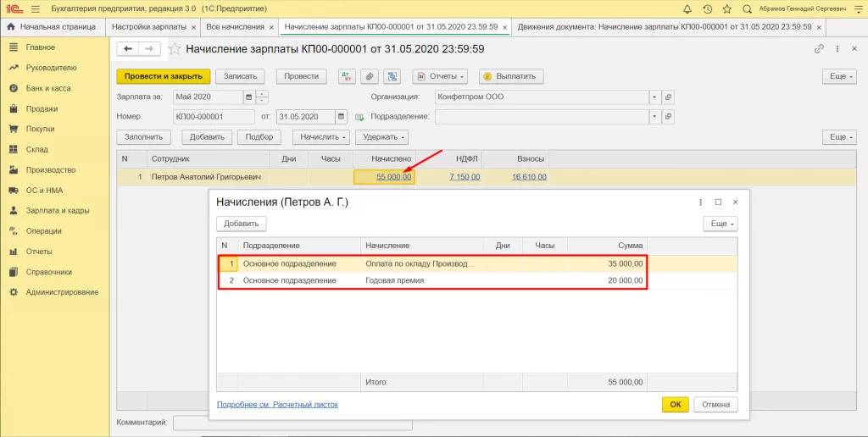
Task: Open Банк и касса section
Action: click(x=48, y=89)
